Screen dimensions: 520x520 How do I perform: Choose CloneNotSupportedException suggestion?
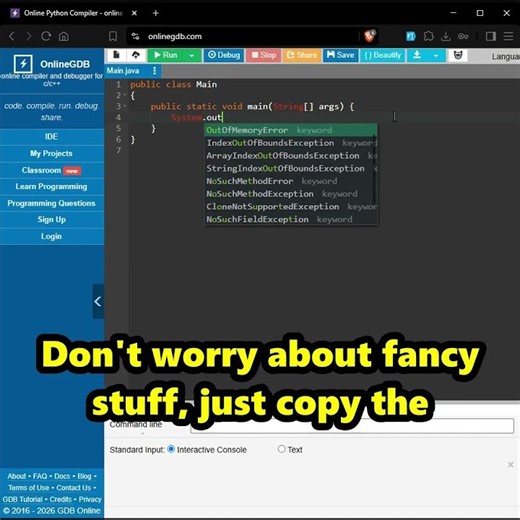291,207
